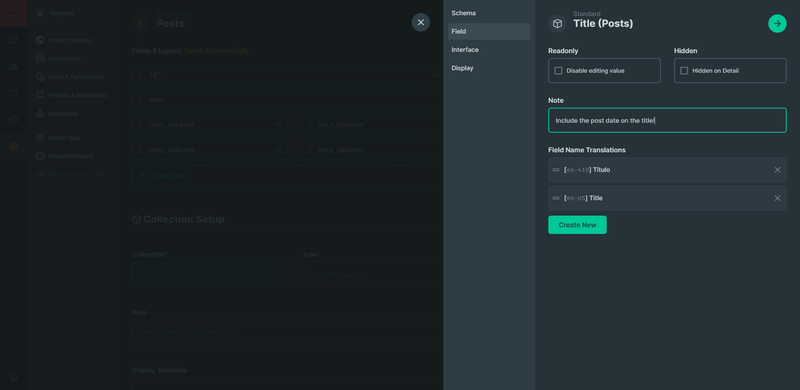
Task: Open the es-419 Título translation row
Action: coord(667,170)
